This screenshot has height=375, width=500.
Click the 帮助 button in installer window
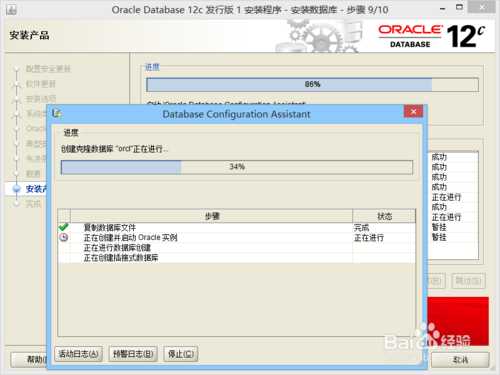coord(29,360)
